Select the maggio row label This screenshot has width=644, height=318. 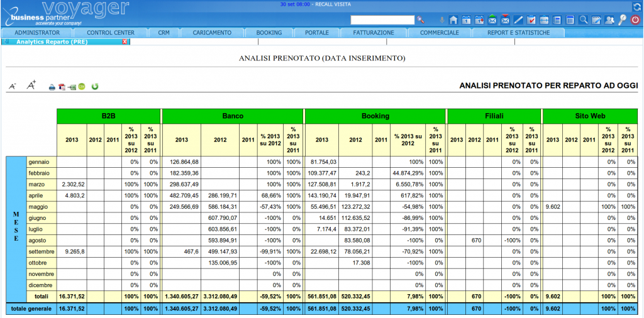41,206
